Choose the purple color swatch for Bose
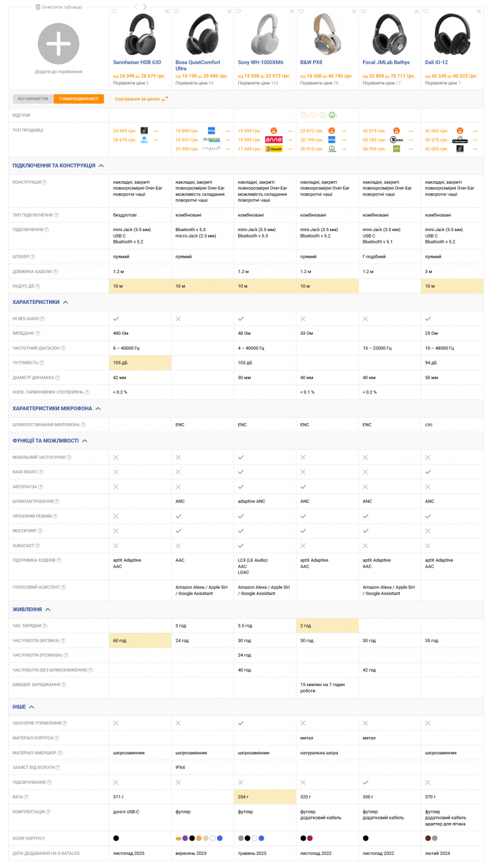This screenshot has width=495, height=868. pos(185,838)
